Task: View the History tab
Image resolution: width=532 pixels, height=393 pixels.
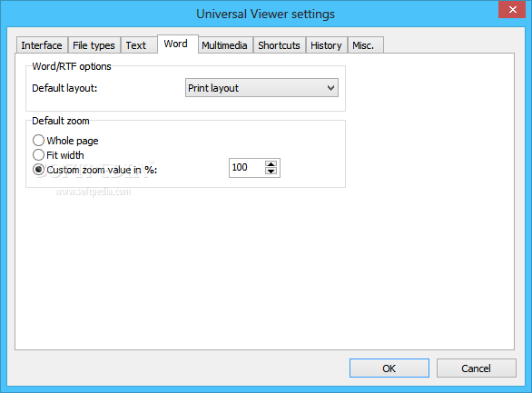Action: 326,45
